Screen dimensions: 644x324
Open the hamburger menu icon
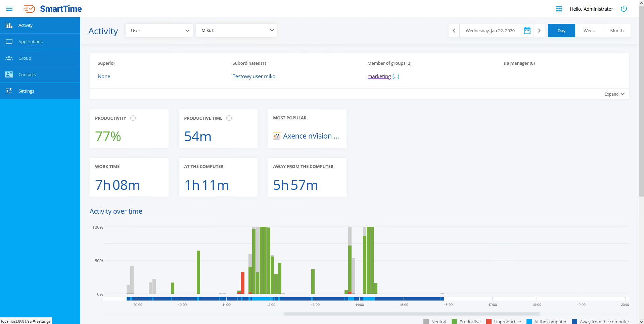(x=9, y=9)
